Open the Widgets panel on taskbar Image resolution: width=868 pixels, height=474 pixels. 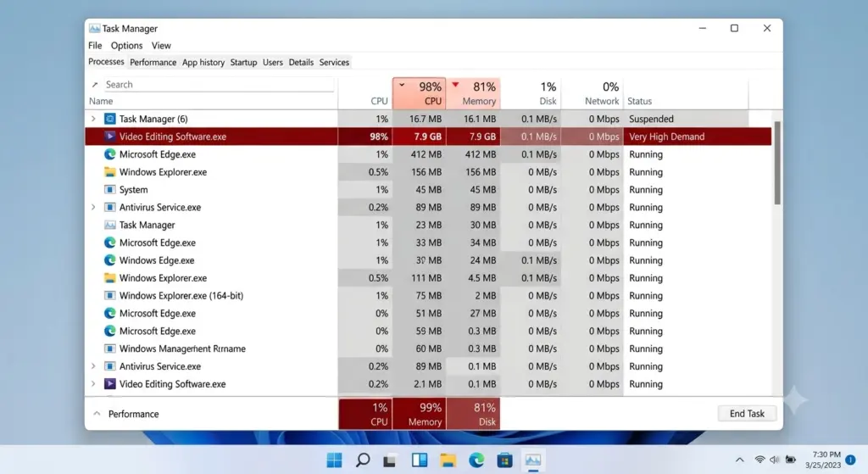click(419, 460)
